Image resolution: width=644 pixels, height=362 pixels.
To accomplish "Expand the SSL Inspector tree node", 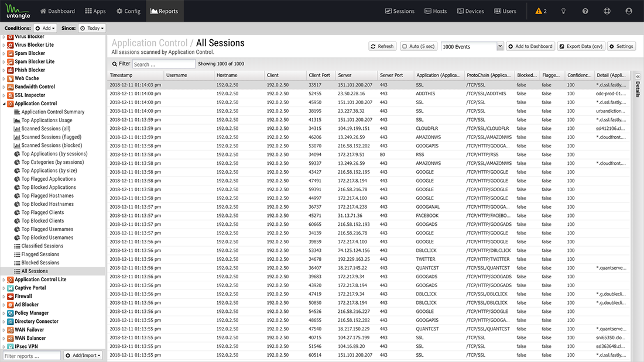I will 4,95.
